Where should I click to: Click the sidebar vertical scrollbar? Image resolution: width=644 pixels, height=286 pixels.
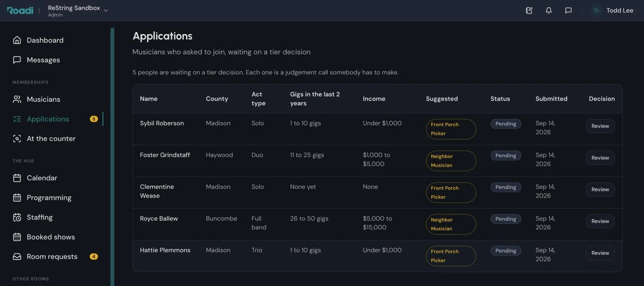pyautogui.click(x=112, y=156)
